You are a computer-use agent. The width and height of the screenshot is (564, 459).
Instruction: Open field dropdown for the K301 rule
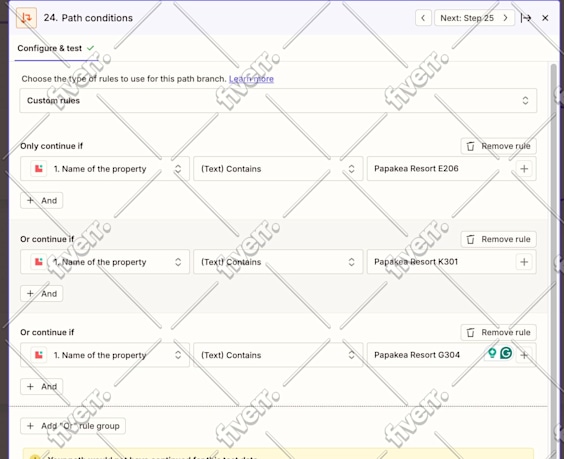(x=105, y=262)
